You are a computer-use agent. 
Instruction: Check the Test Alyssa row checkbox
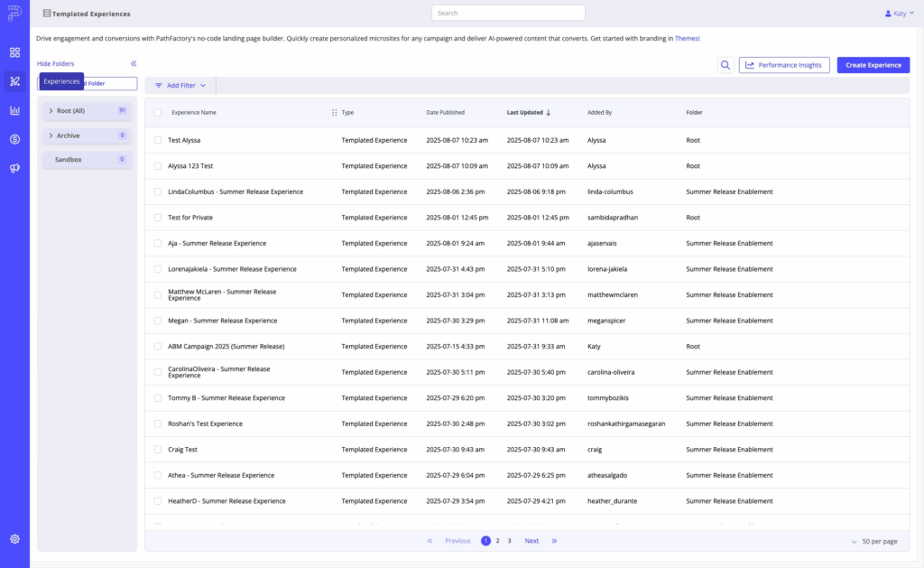[157, 140]
